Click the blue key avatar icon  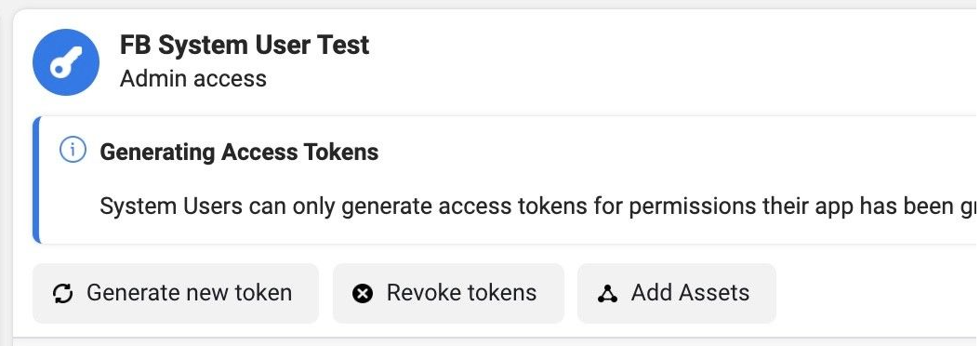pos(66,62)
